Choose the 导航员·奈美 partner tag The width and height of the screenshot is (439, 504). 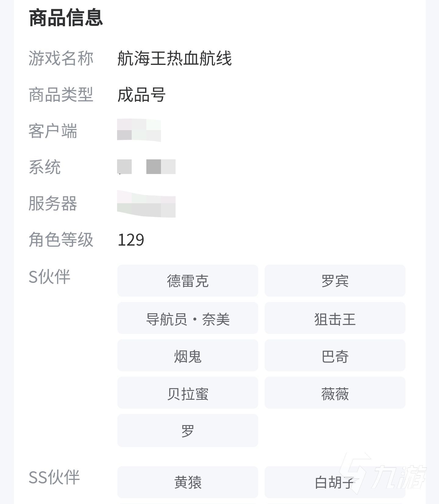[x=187, y=318]
